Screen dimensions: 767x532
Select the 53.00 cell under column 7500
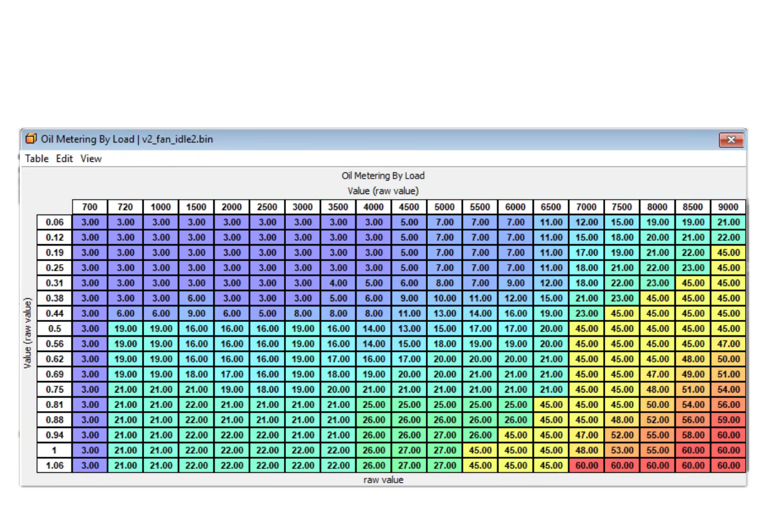pyautogui.click(x=622, y=450)
